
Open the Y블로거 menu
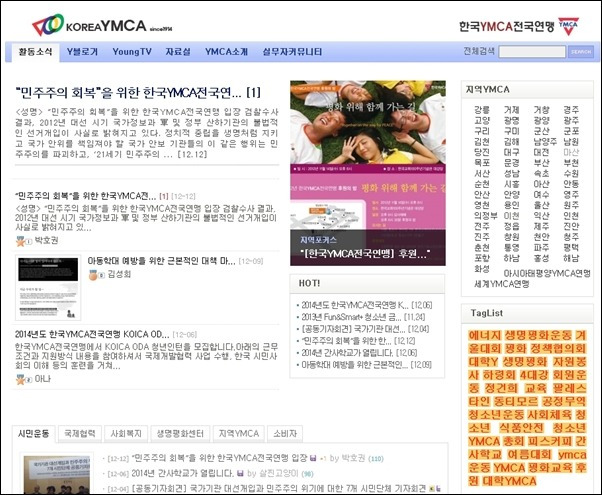(82, 52)
